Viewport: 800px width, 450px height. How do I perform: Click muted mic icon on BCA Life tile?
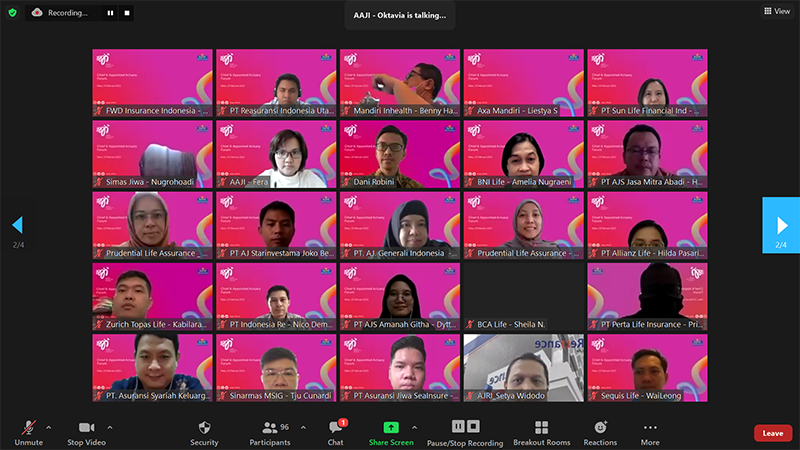tap(470, 324)
